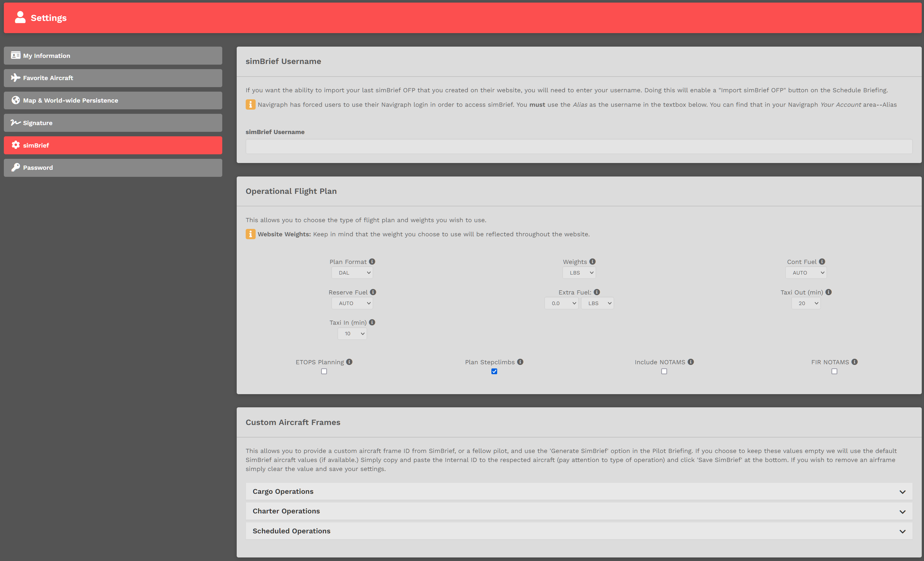This screenshot has width=924, height=561.
Task: Open Map & World-wide Persistence tab
Action: [x=113, y=101]
